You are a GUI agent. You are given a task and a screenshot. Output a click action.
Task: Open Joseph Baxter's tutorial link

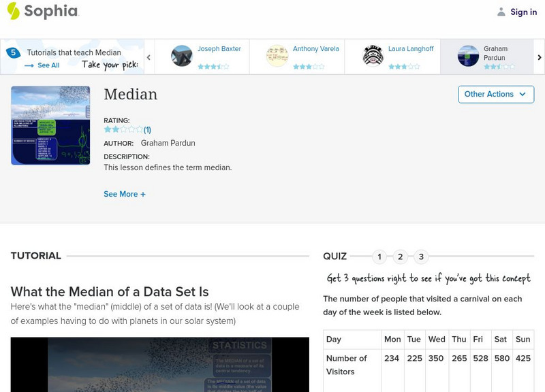coord(219,49)
